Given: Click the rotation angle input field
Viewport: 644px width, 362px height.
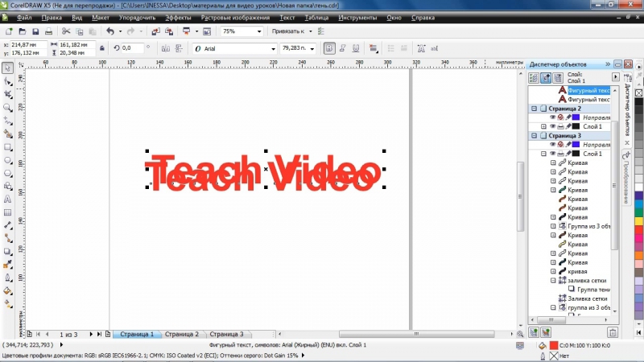Looking at the screenshot, I should (x=132, y=48).
